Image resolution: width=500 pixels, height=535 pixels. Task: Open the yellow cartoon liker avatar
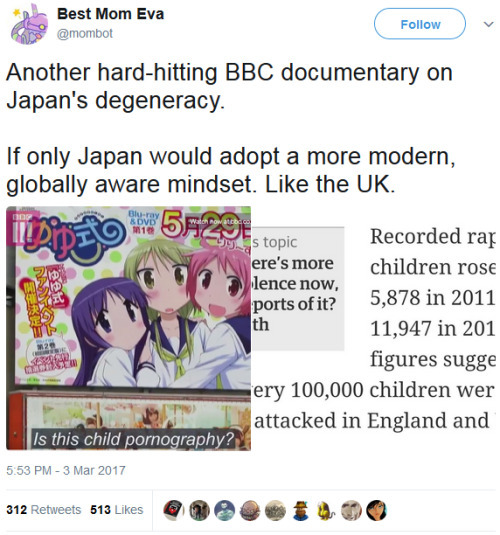point(326,510)
